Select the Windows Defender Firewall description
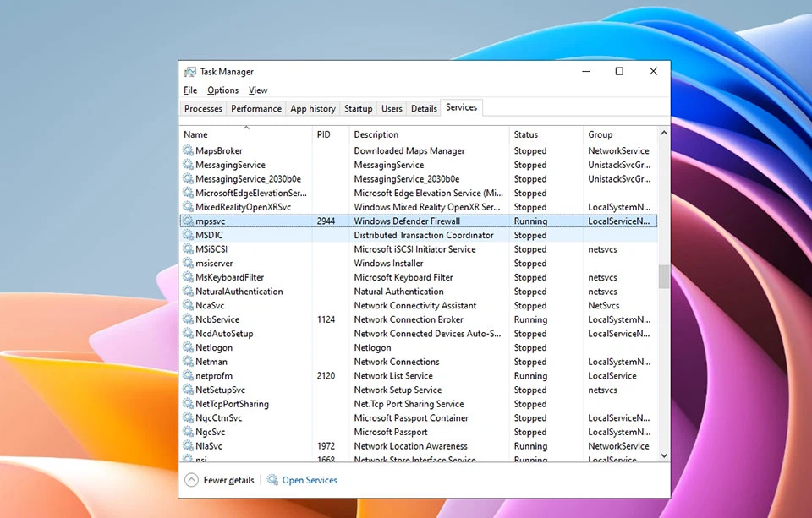Screen dimensions: 812x518 click(x=407, y=221)
